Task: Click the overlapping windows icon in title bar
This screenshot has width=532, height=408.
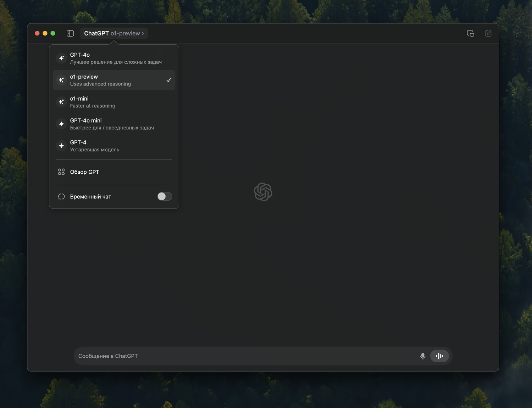Action: pyautogui.click(x=470, y=33)
